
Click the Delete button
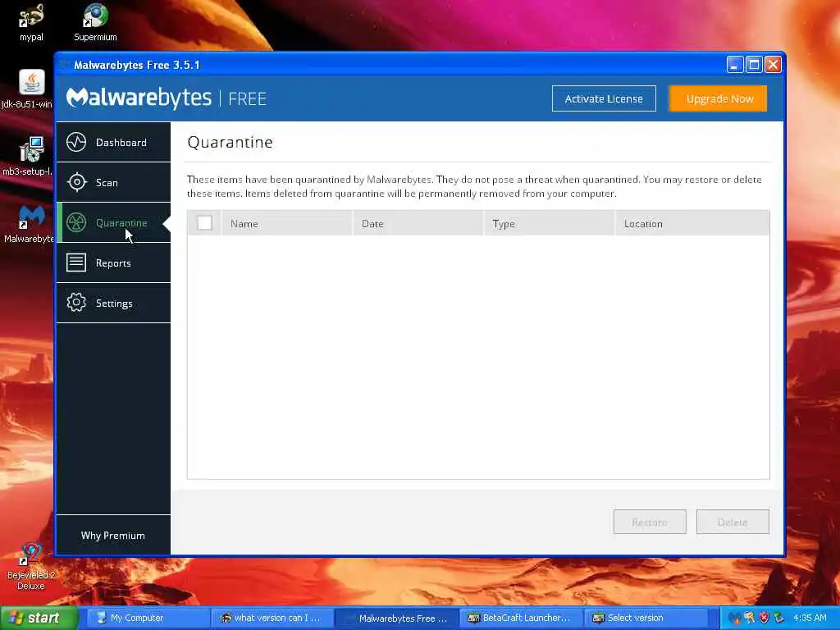733,522
